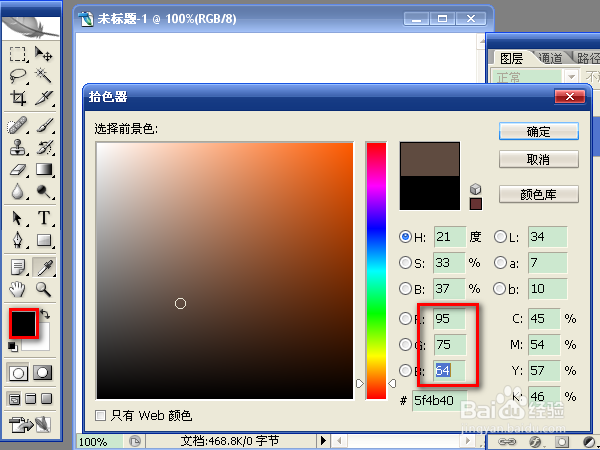Select the Pen tool
The height and width of the screenshot is (450, 600).
click(18, 240)
